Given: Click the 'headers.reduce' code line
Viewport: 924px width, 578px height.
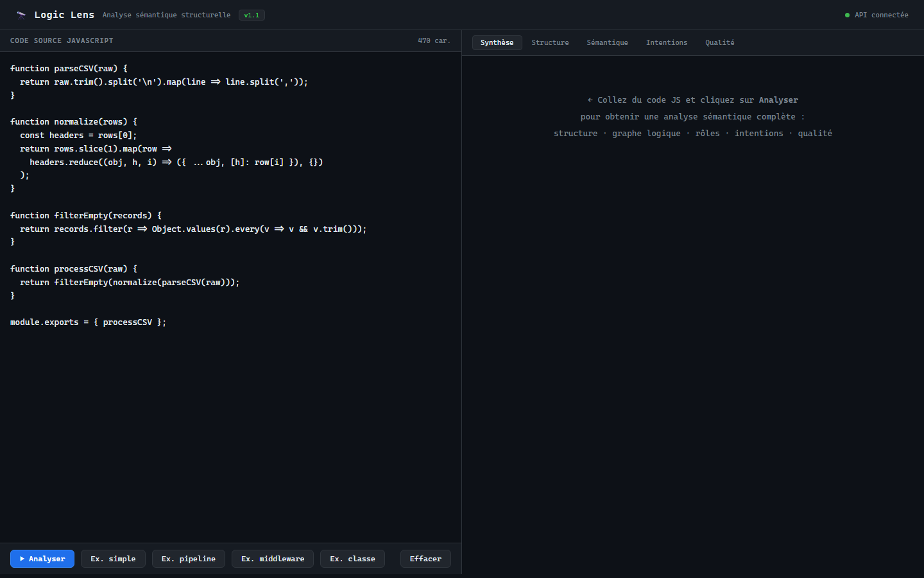Looking at the screenshot, I should pyautogui.click(x=176, y=162).
